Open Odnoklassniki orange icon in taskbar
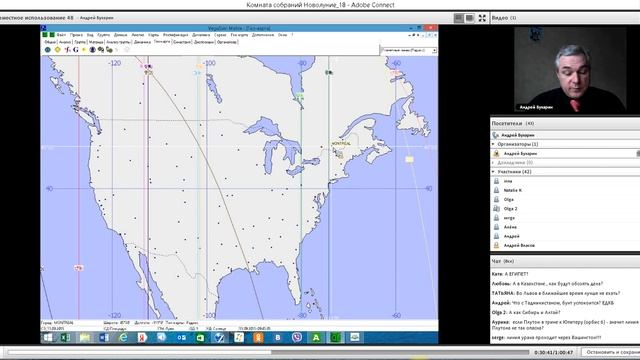The width and height of the screenshot is (640, 360). click(258, 338)
